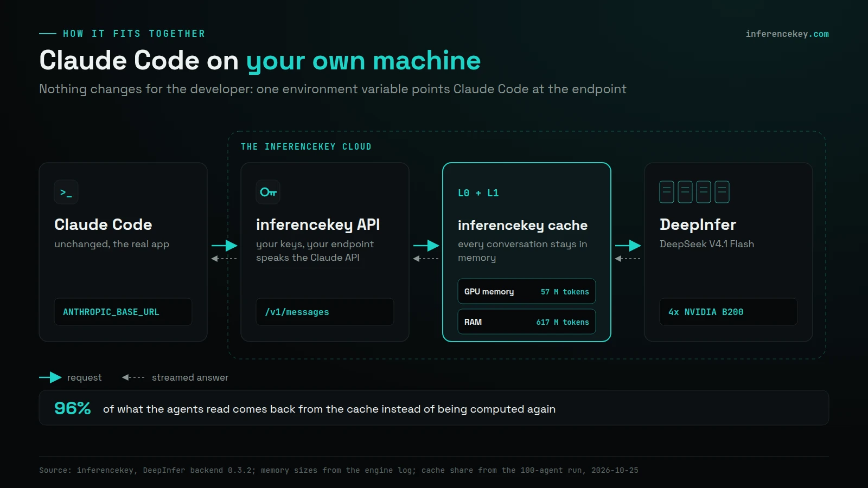
Task: Click THE INFERENCEKEY CLOUD label
Action: click(x=306, y=146)
